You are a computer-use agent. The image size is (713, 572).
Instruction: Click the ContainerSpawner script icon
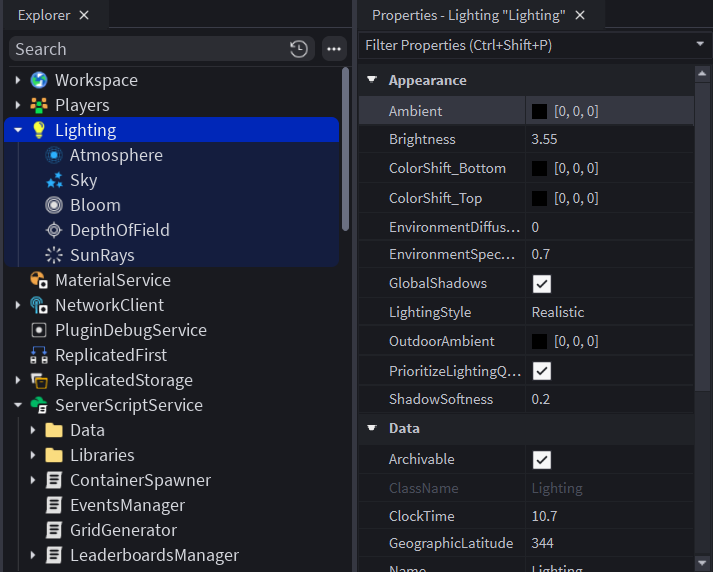(x=54, y=480)
